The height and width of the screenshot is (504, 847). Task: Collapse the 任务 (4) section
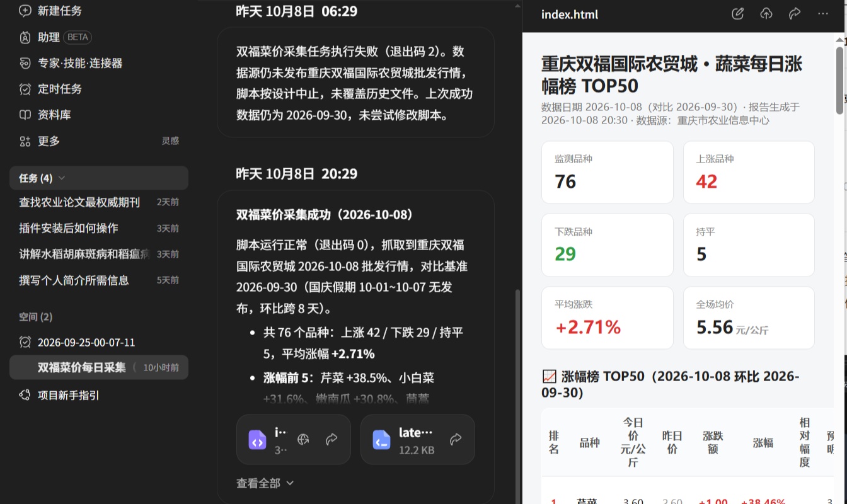[99, 178]
